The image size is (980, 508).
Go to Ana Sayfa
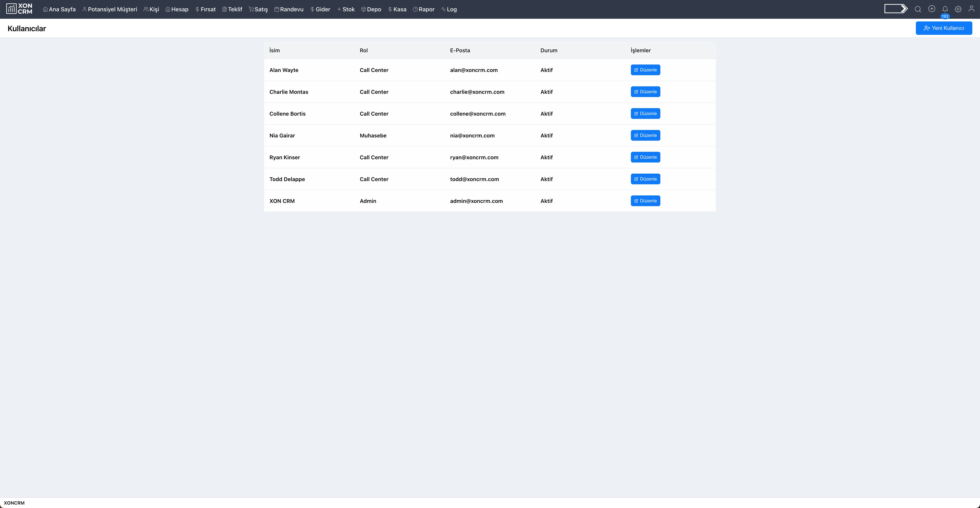pos(59,9)
